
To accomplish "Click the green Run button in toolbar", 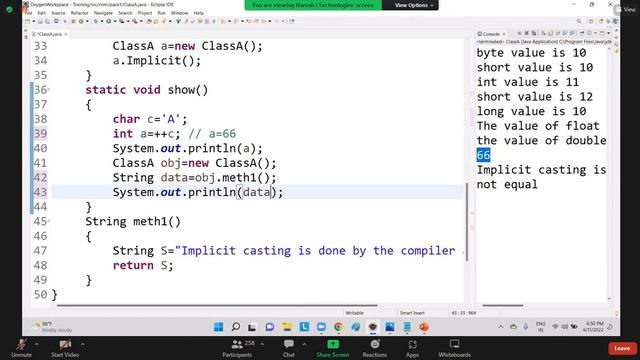I will [109, 21].
